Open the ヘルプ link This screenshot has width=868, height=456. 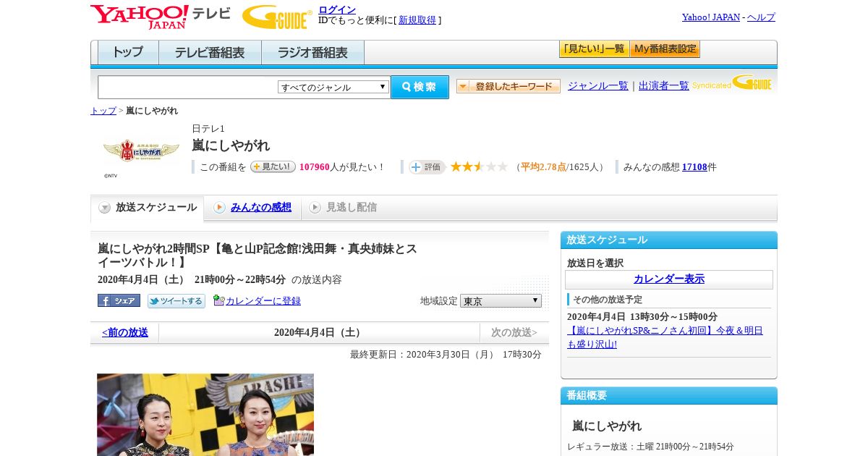click(761, 17)
